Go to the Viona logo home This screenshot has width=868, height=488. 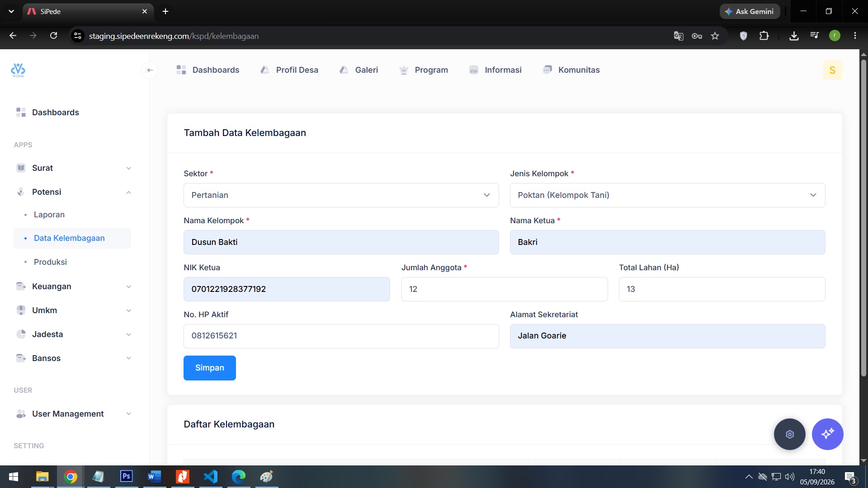click(18, 70)
